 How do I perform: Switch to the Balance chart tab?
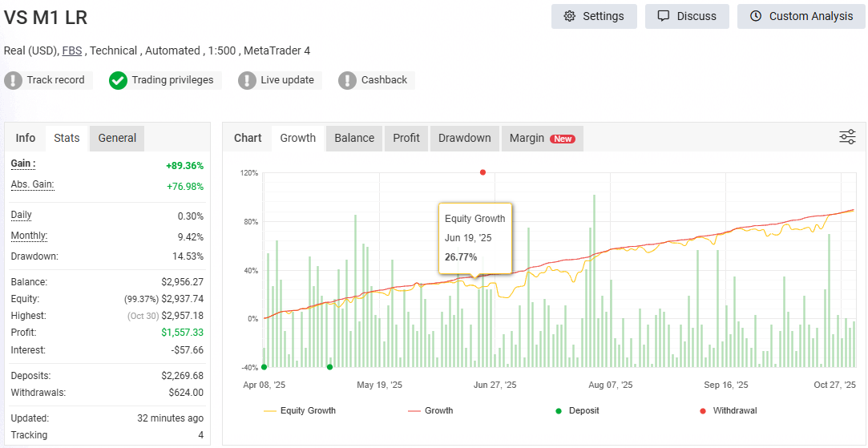coord(354,138)
